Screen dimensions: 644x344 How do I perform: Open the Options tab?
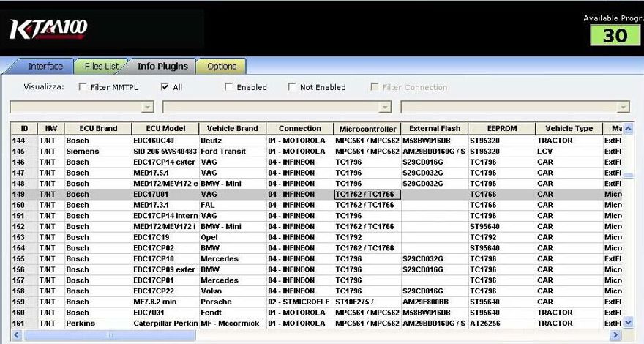pyautogui.click(x=222, y=66)
